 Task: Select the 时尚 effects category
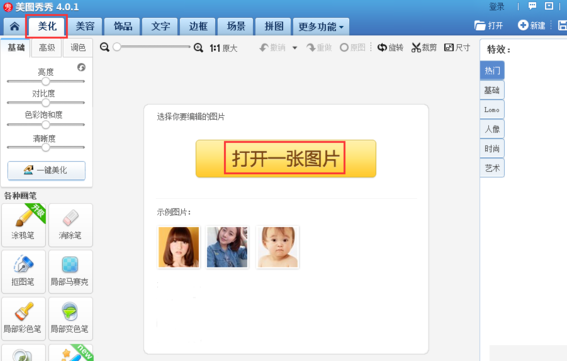(492, 148)
